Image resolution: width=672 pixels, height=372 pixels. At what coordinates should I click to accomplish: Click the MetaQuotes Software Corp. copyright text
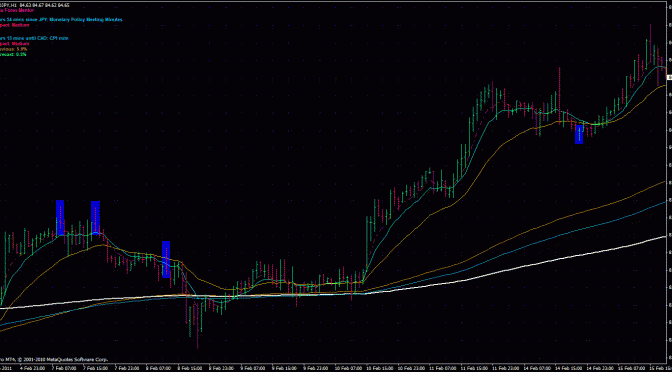pyautogui.click(x=54, y=360)
